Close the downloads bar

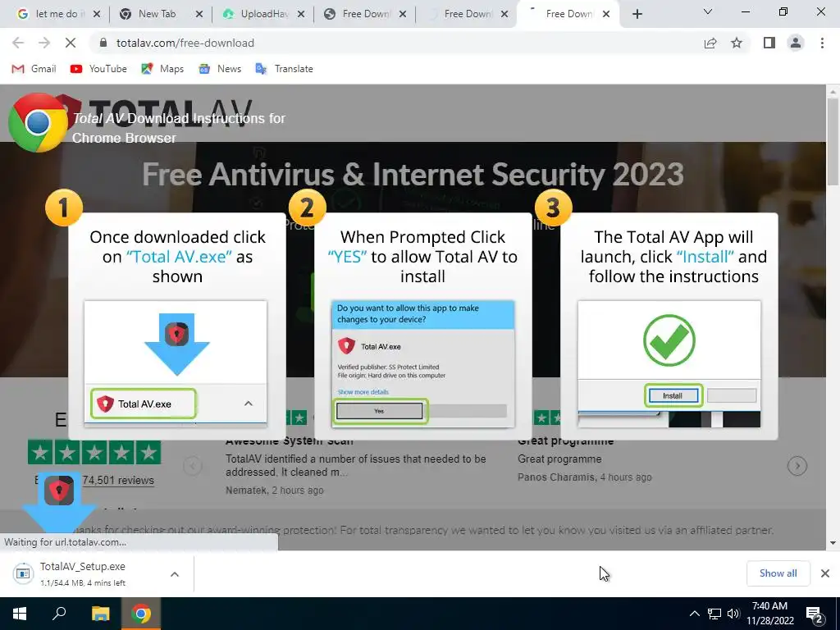(825, 573)
